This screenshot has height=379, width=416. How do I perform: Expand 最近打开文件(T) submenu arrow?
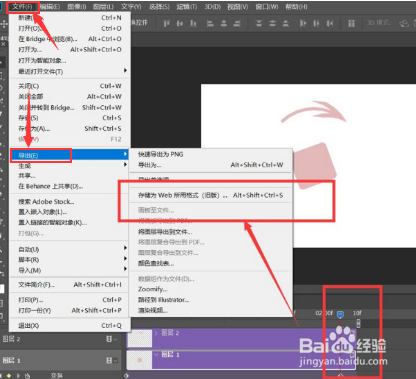click(125, 70)
